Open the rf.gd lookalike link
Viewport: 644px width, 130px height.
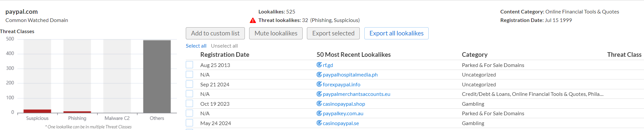click(x=328, y=65)
